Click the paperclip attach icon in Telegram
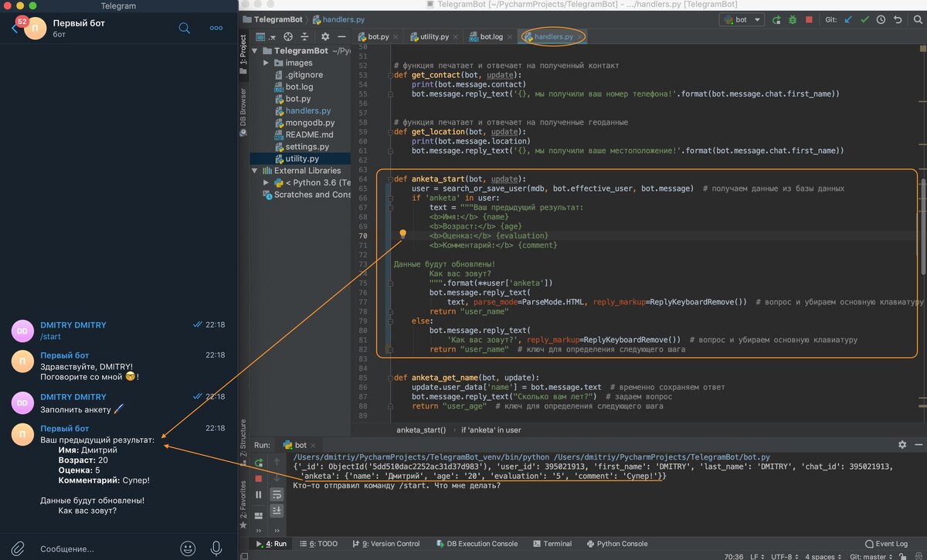Image resolution: width=927 pixels, height=560 pixels. [18, 548]
